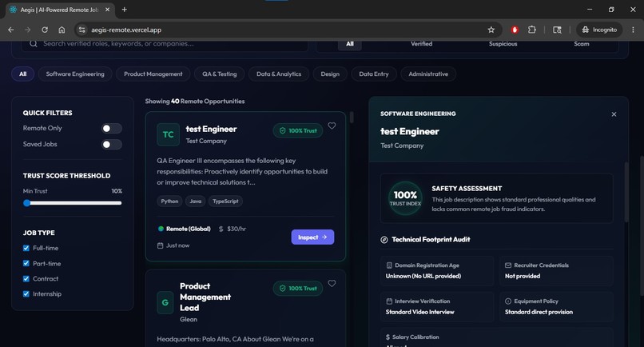Filter by Software Engineering category
The image size is (644, 347).
click(75, 74)
